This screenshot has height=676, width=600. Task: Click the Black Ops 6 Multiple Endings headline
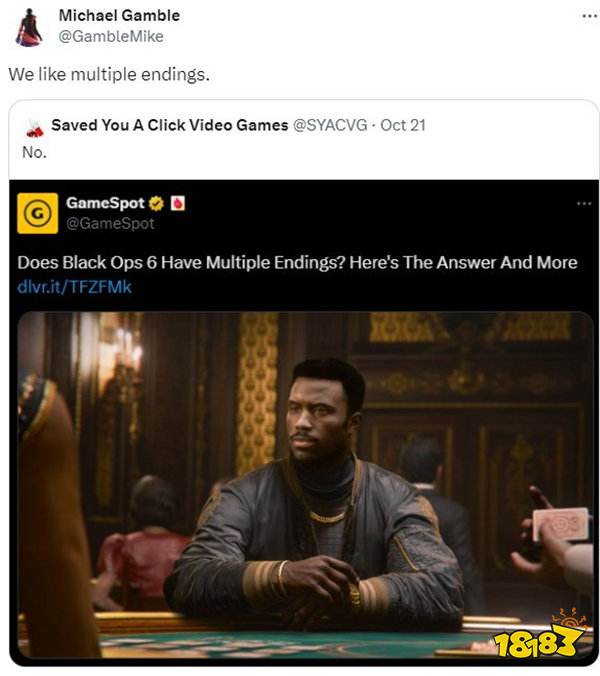tap(297, 263)
